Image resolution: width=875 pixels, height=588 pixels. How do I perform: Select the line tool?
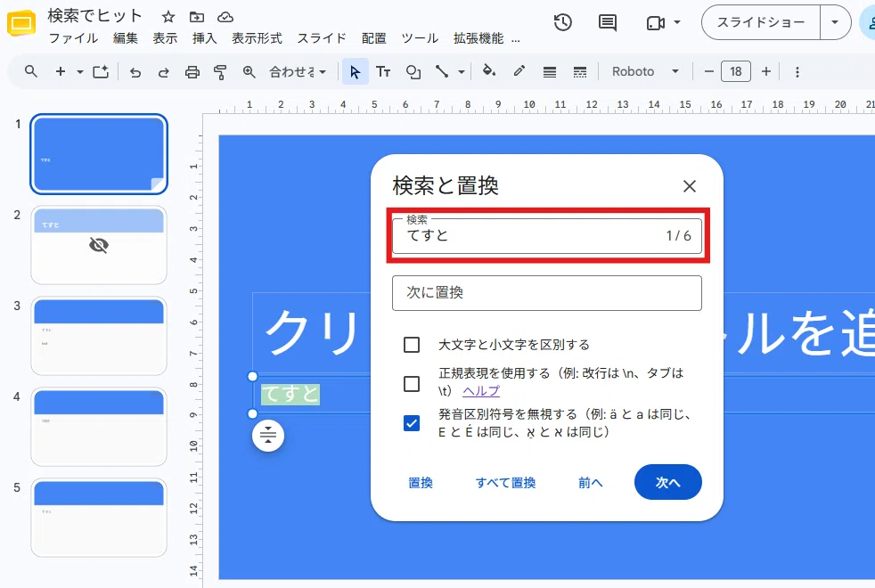(442, 71)
